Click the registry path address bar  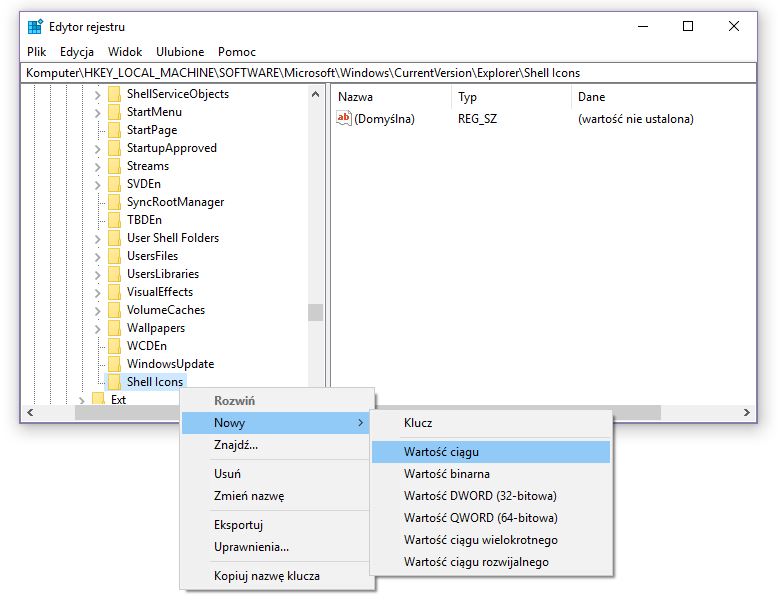point(389,73)
